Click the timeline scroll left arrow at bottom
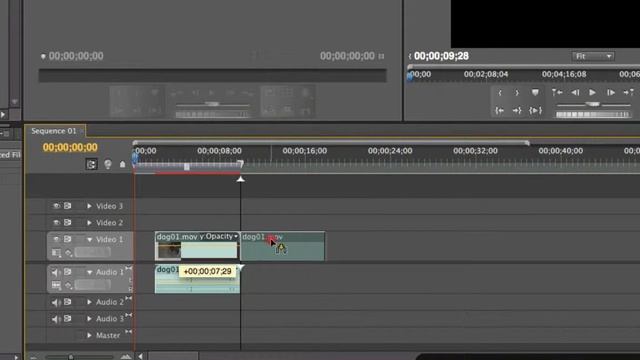Screen dimensions: 640x360 point(140,357)
